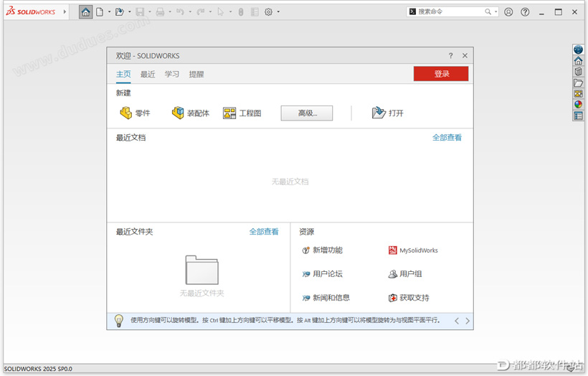Show the next tip arrow
The image size is (588, 376).
[468, 321]
